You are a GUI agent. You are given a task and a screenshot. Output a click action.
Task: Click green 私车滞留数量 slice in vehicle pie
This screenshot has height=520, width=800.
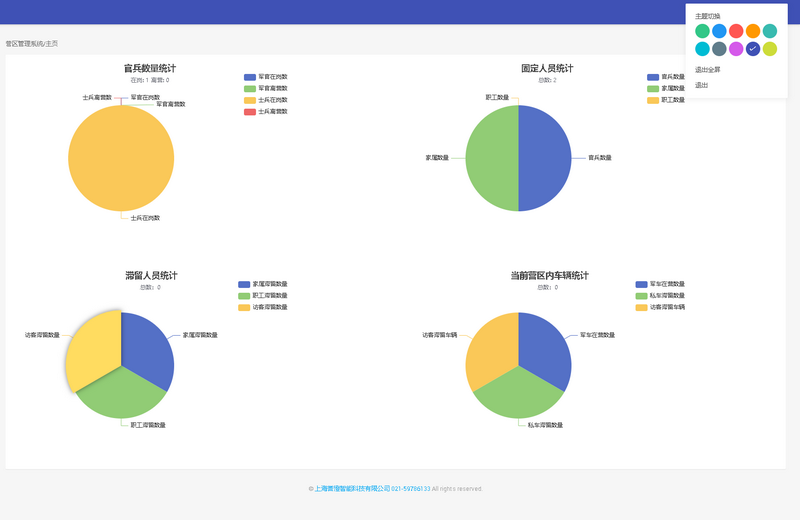click(518, 395)
